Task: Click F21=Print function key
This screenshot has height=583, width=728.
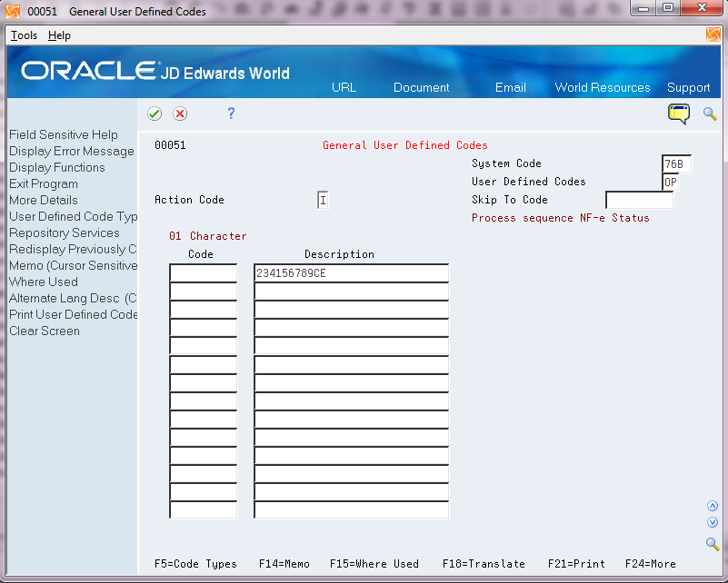Action: pyautogui.click(x=576, y=564)
